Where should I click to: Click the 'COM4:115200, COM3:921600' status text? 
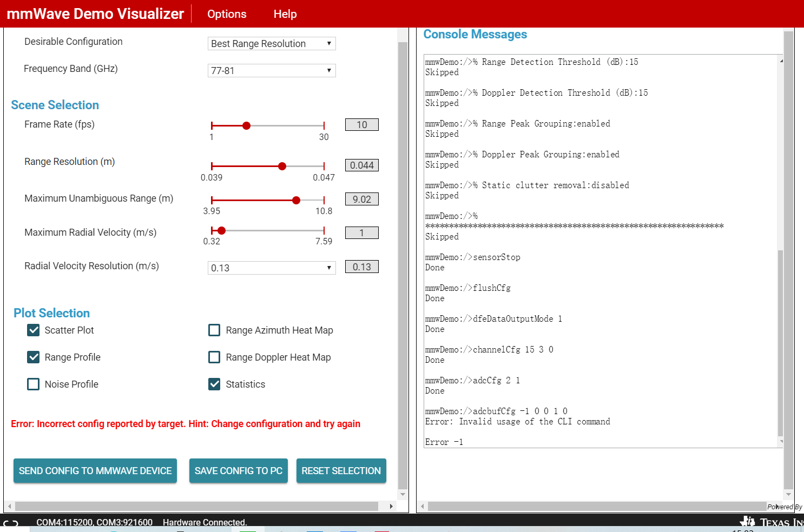point(95,522)
